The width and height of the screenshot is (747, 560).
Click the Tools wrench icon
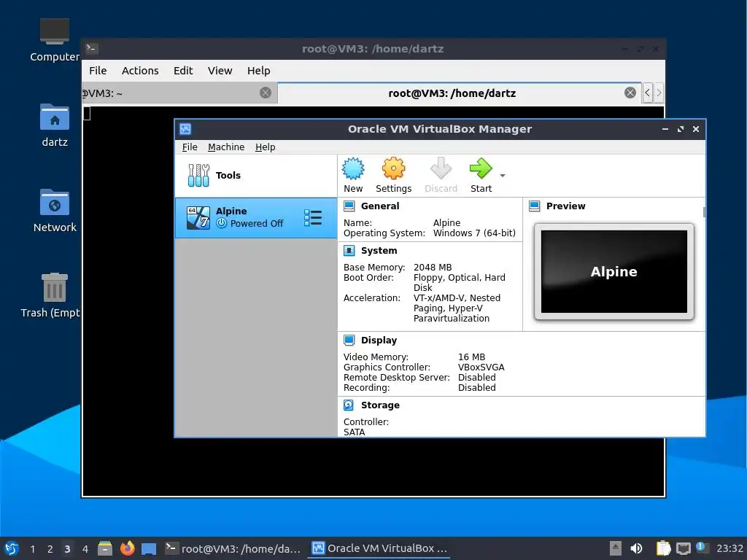(198, 175)
